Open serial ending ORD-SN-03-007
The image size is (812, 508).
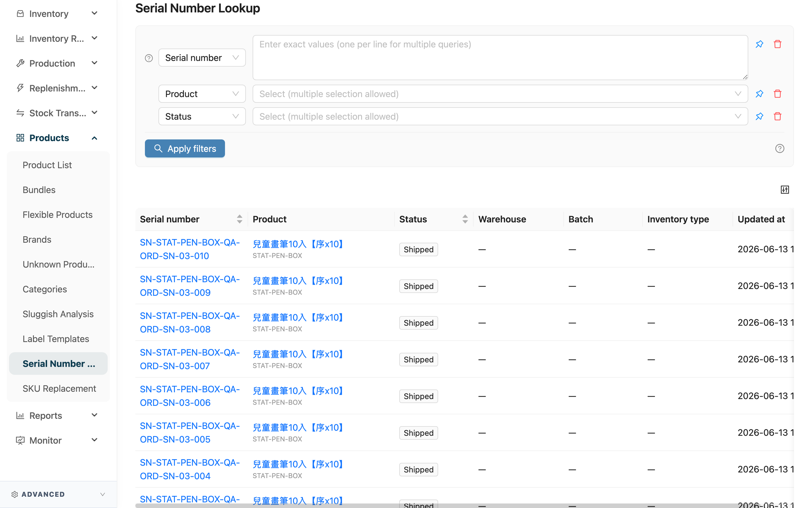[189, 359]
